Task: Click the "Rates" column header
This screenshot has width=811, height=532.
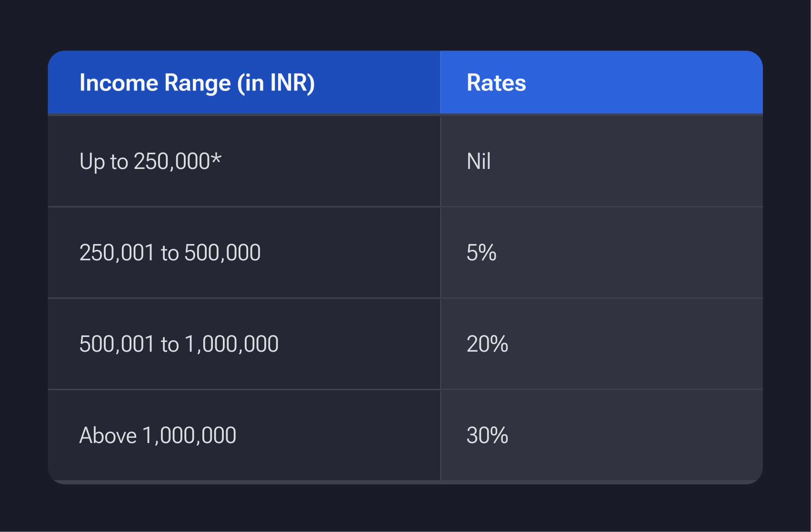Action: click(496, 83)
